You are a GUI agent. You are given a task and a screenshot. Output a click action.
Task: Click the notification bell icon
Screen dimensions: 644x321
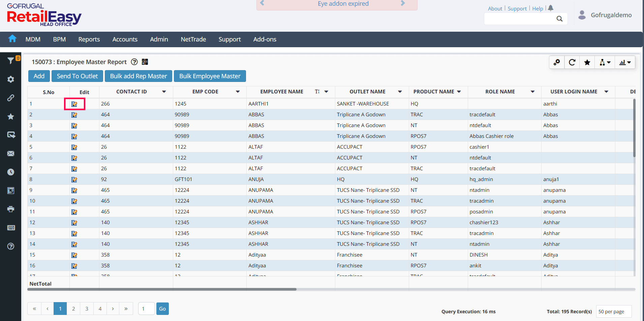551,8
